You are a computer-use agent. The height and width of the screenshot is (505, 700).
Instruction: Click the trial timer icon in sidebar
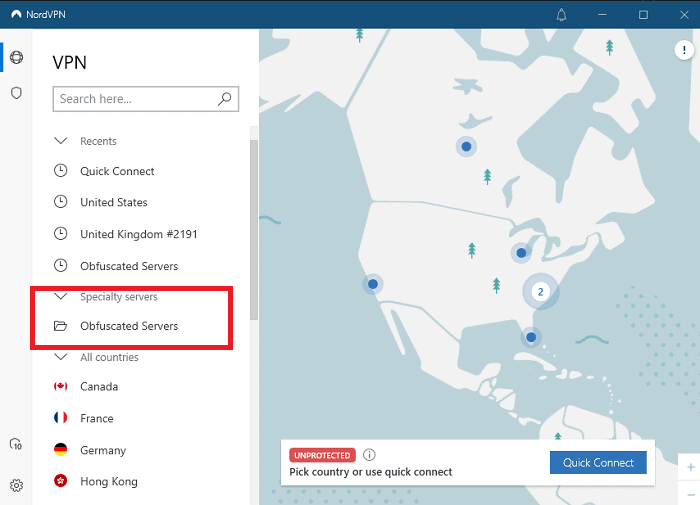(16, 444)
